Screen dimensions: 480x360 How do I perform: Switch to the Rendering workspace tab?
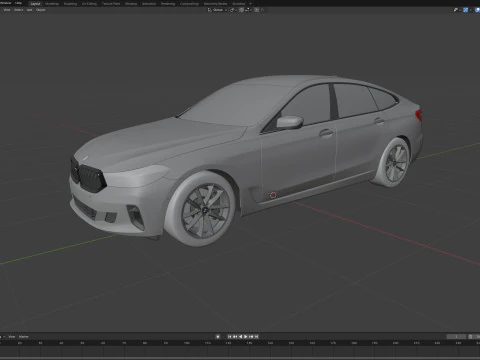tap(168, 4)
